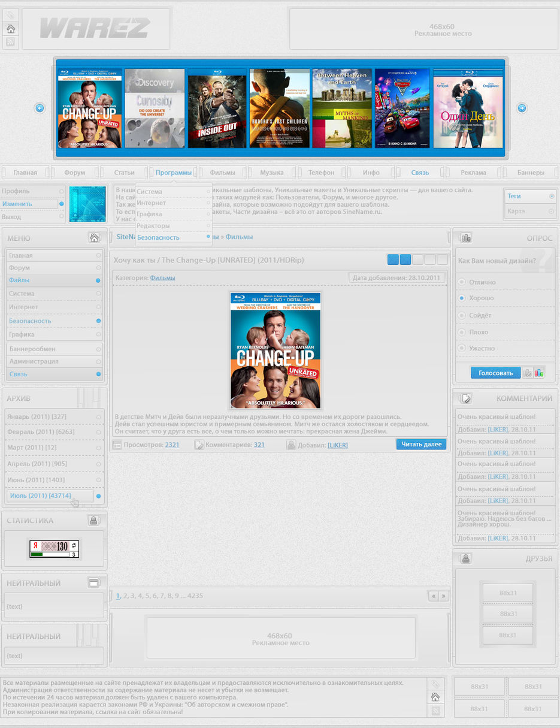This screenshot has height=728, width=560.
Task: Choose Система in Программы dropdown
Action: (174, 192)
